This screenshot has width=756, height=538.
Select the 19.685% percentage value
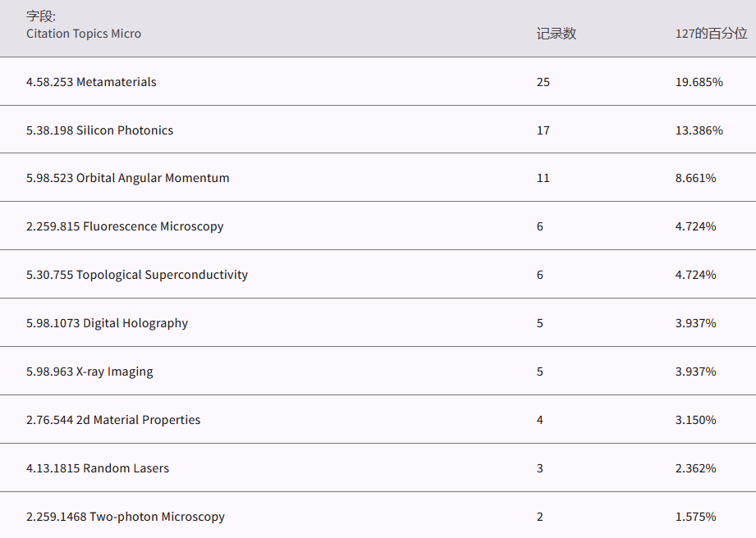(x=699, y=82)
